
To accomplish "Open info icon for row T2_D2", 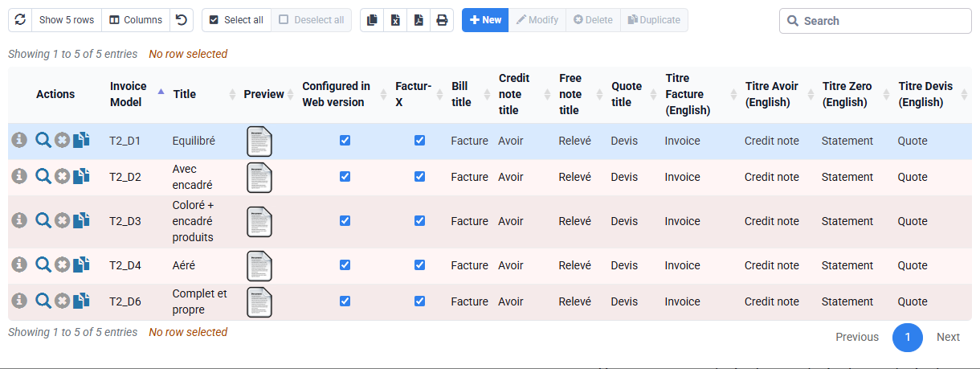I will coord(19,176).
